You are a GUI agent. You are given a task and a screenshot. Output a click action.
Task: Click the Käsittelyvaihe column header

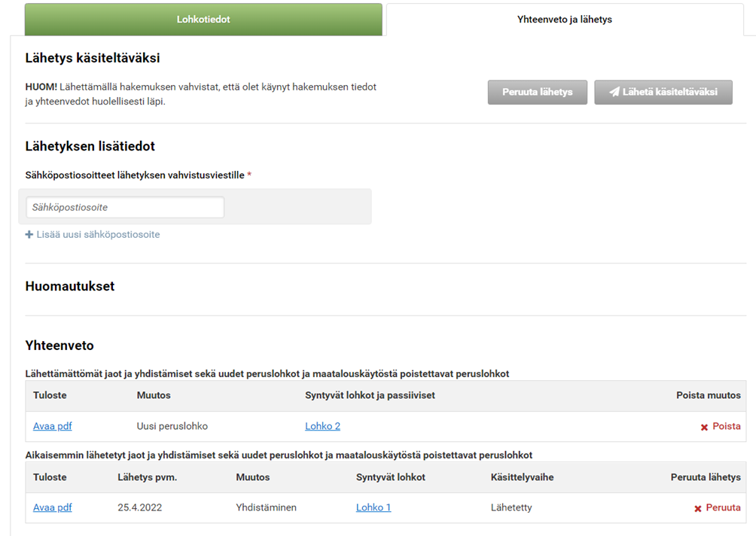522,477
